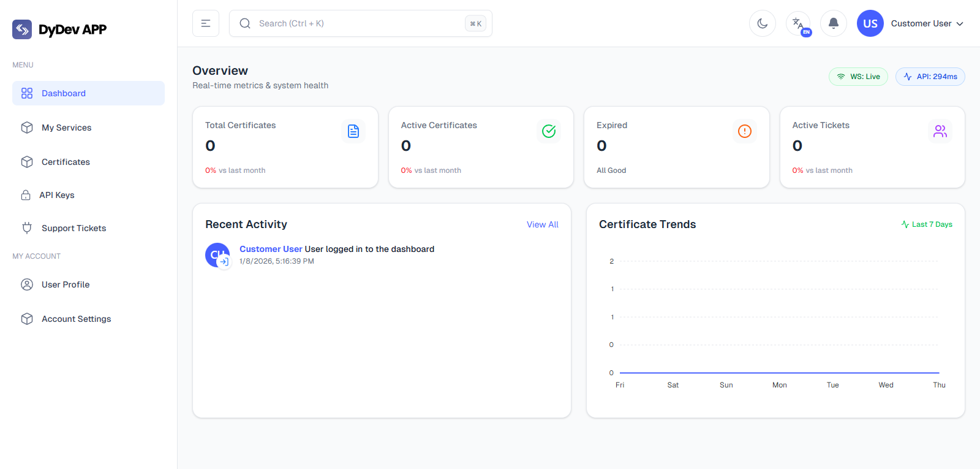The image size is (980, 469).
Task: Collapse the sidebar using the hamburger button
Action: pos(206,23)
